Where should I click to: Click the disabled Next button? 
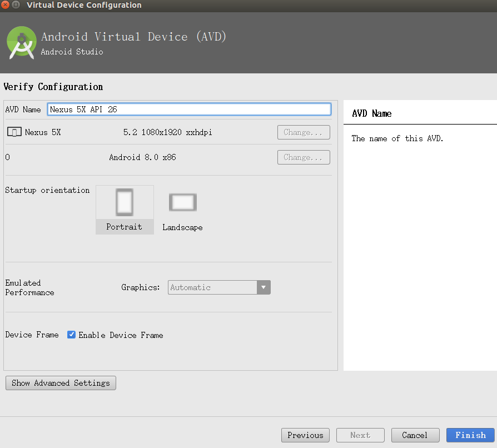(x=360, y=435)
